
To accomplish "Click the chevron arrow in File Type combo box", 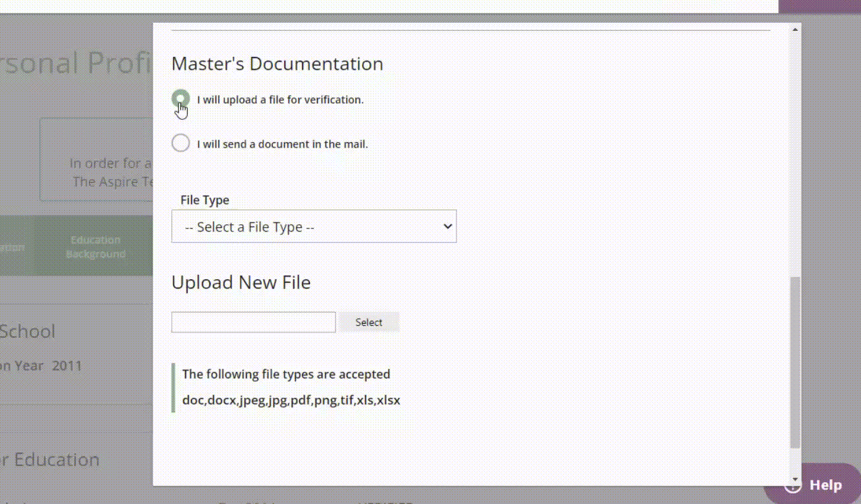I will pos(448,227).
